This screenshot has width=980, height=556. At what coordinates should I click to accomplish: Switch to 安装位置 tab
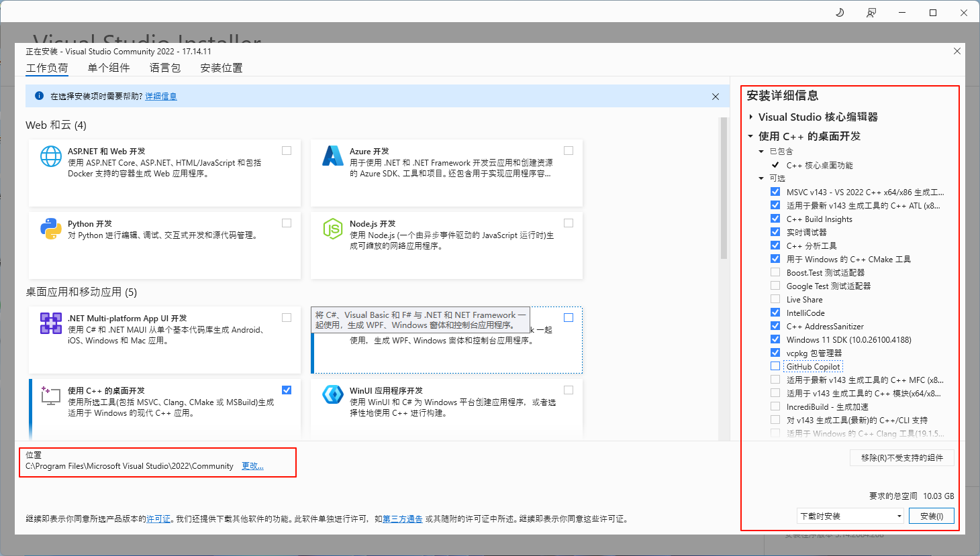pos(222,68)
